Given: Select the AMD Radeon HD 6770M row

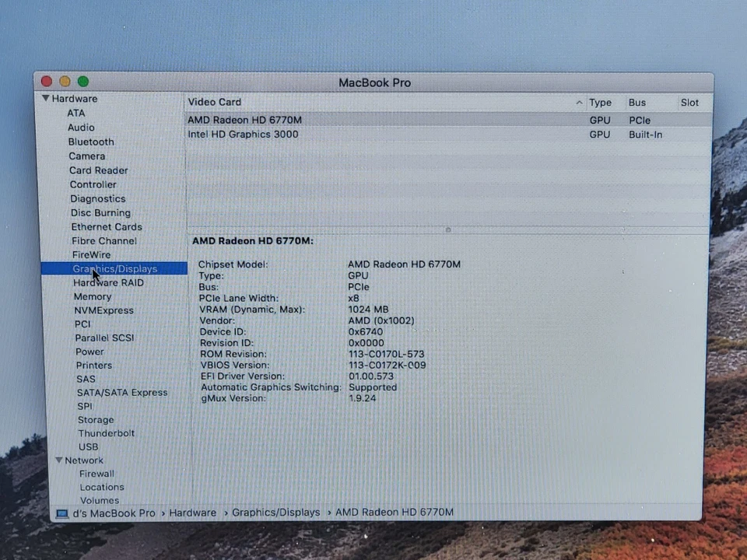Looking at the screenshot, I should coord(244,120).
